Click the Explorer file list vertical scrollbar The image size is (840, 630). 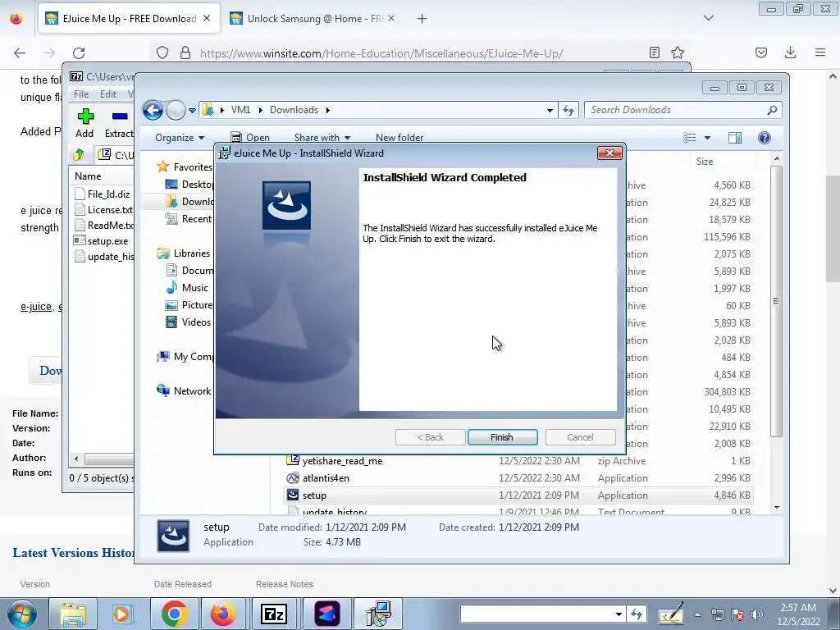coord(777,300)
